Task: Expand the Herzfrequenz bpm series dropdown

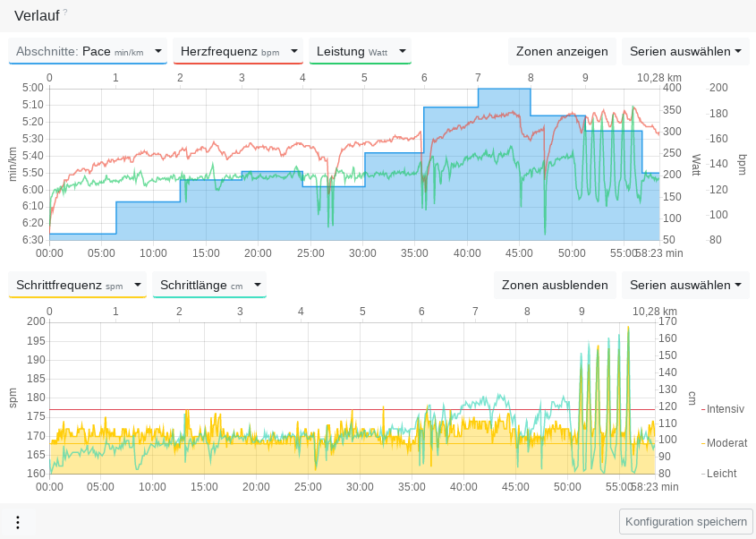Action: [294, 52]
